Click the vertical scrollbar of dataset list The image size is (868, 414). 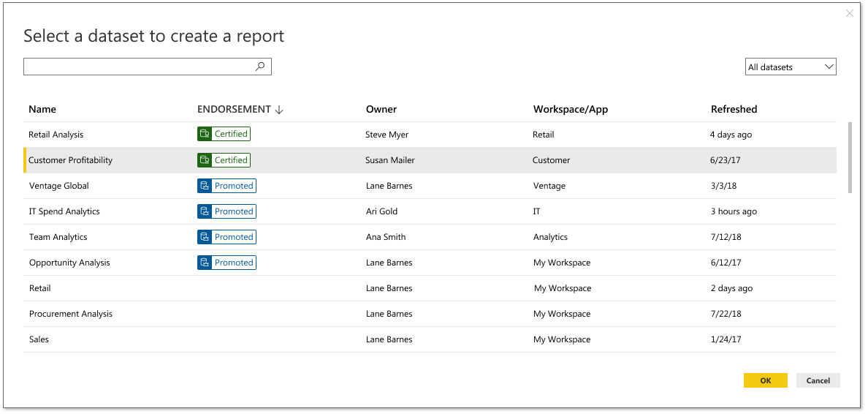pyautogui.click(x=849, y=157)
